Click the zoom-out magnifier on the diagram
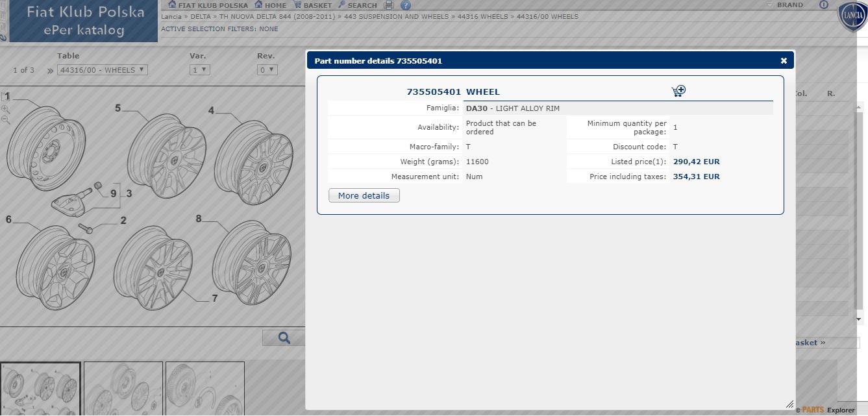 click(6, 120)
